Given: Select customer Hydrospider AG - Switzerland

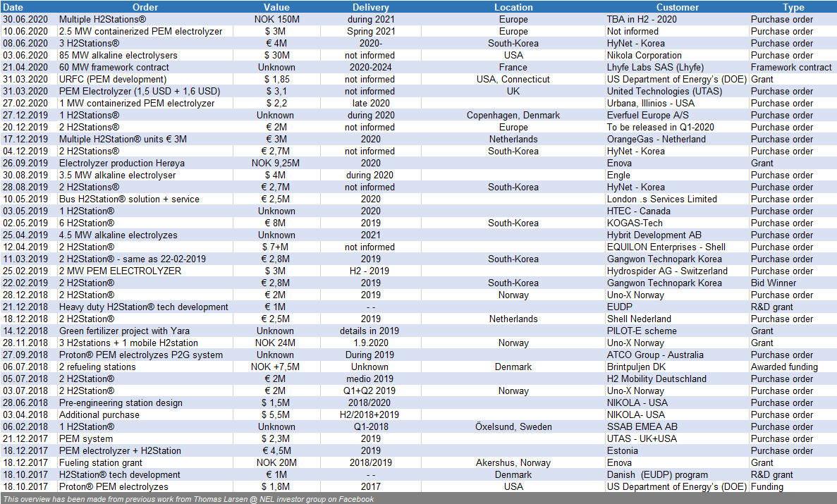Looking at the screenshot, I should pyautogui.click(x=667, y=271).
